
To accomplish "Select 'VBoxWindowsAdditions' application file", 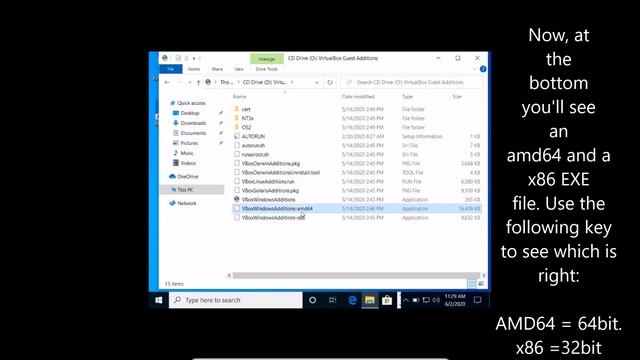I will (x=268, y=200).
